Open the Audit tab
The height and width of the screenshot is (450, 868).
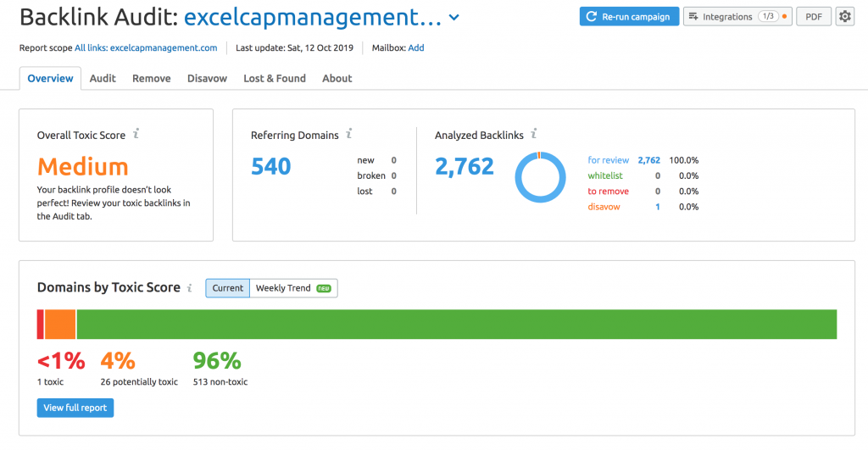[x=103, y=78]
